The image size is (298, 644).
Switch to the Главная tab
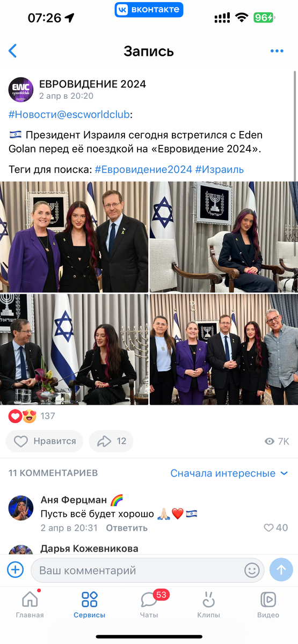click(x=30, y=605)
